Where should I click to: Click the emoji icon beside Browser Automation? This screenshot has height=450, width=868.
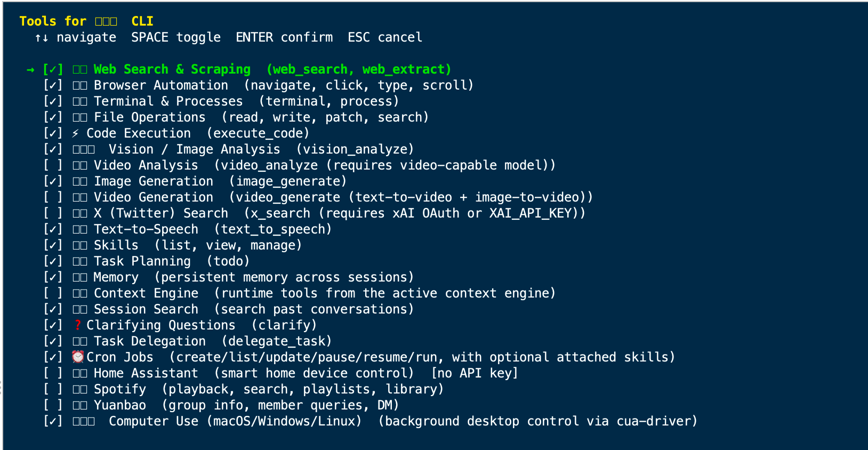80,85
